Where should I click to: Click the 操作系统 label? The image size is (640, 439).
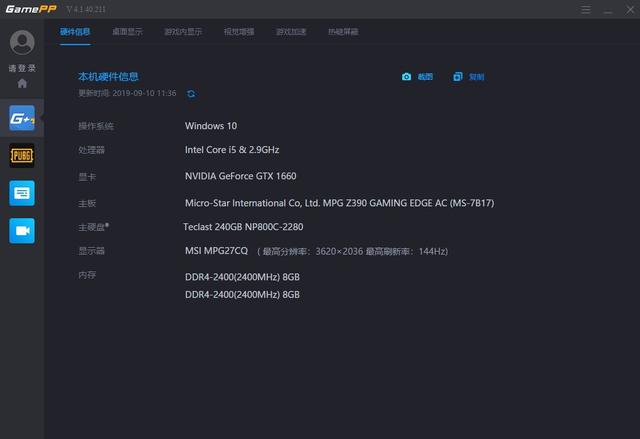(96, 126)
